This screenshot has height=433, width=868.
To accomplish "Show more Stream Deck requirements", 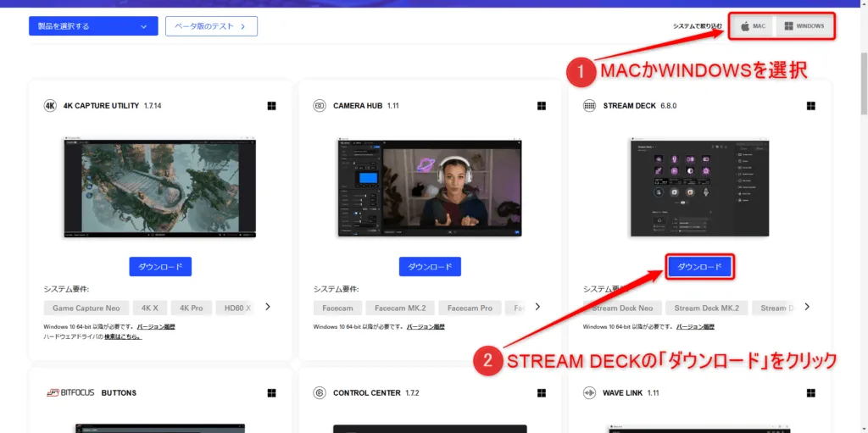I will coord(807,307).
